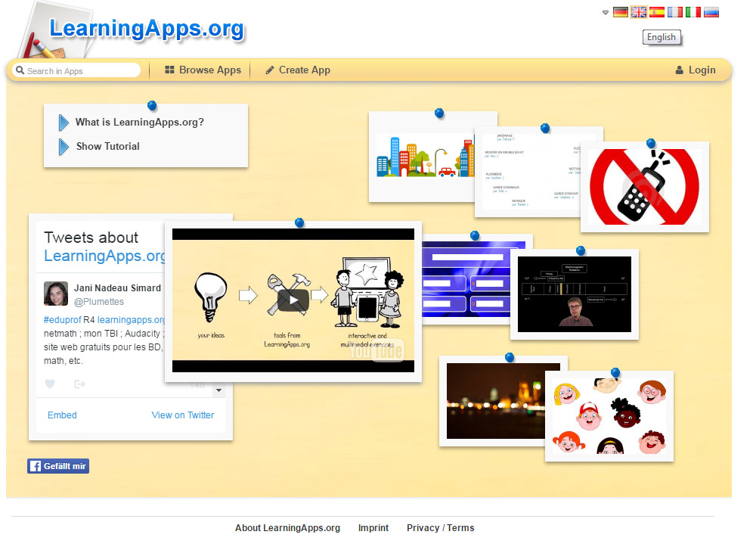This screenshot has width=756, height=547.
Task: Click the grid icon beside Browse Apps
Action: pos(169,70)
